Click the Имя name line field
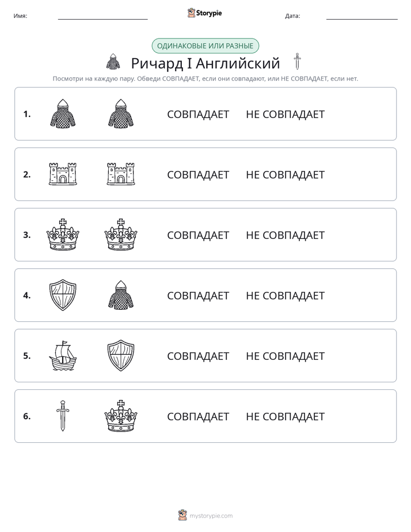The image size is (411, 532). 102,16
